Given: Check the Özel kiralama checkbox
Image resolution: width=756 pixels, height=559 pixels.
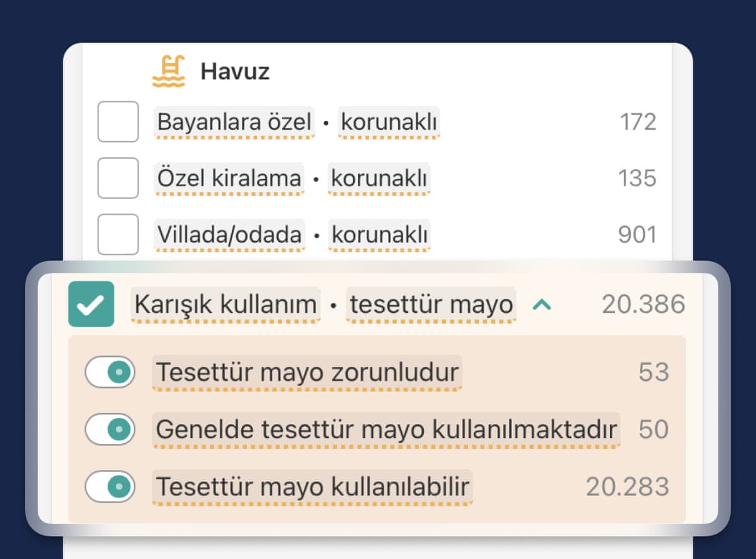Looking at the screenshot, I should pyautogui.click(x=118, y=178).
